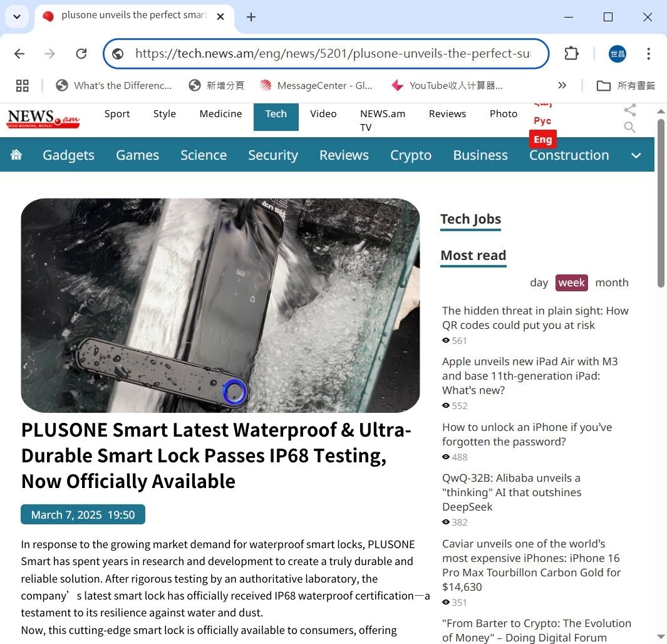
Task: Switch language to Рус
Action: (x=542, y=121)
